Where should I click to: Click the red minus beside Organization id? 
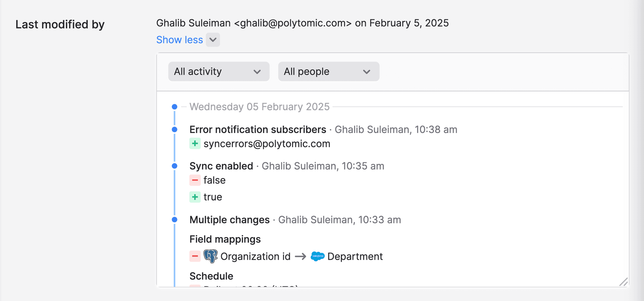click(x=195, y=256)
